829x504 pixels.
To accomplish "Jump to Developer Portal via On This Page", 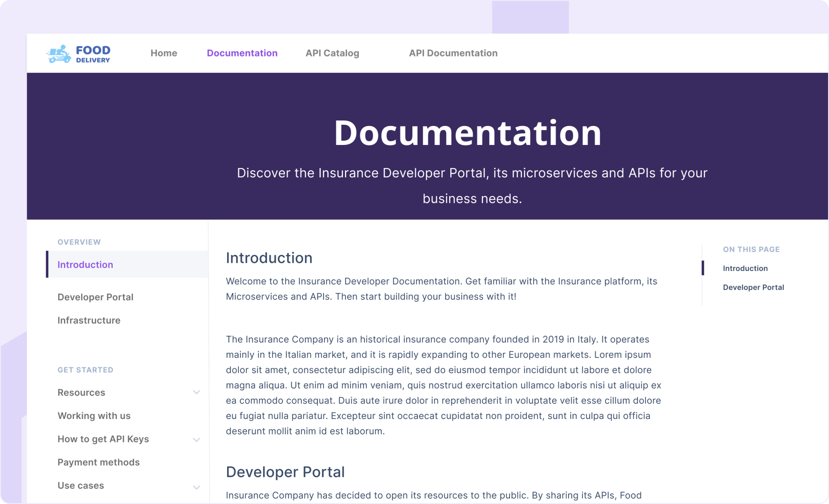I will click(x=753, y=287).
